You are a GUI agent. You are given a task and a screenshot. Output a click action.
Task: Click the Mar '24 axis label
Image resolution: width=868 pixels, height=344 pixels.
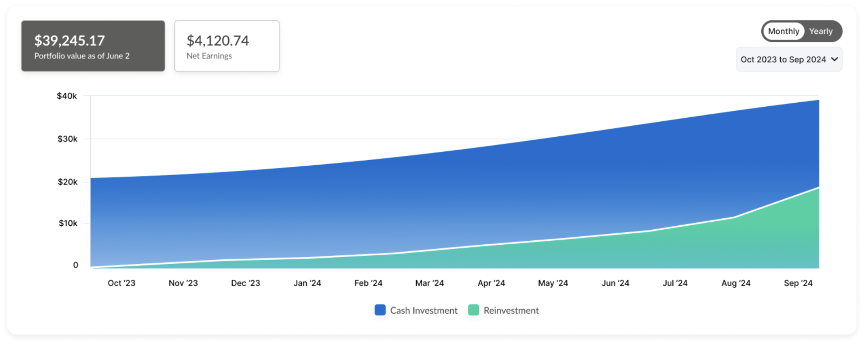click(430, 283)
